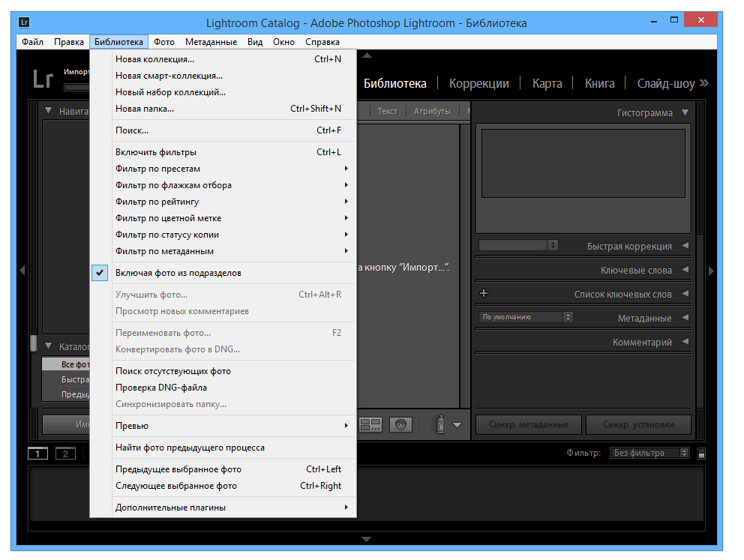The height and width of the screenshot is (560, 744).
Task: Switch to people face view icon
Action: pyautogui.click(x=400, y=424)
